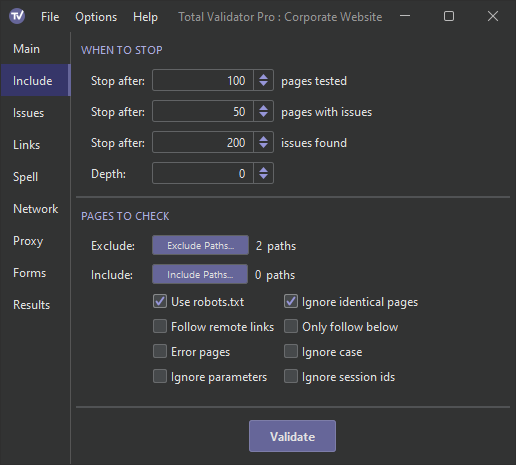Open the File menu
The height and width of the screenshot is (465, 516).
50,17
